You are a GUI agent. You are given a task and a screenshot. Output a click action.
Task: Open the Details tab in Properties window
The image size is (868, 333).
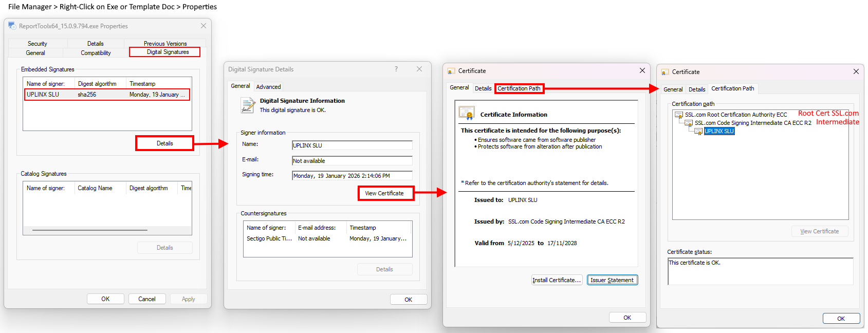[96, 44]
